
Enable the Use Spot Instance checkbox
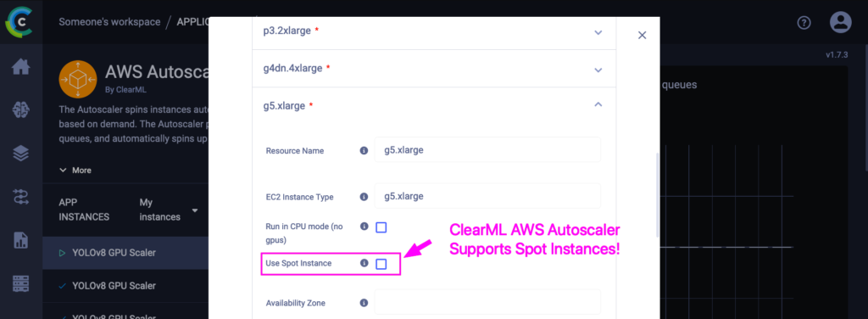[381, 264]
